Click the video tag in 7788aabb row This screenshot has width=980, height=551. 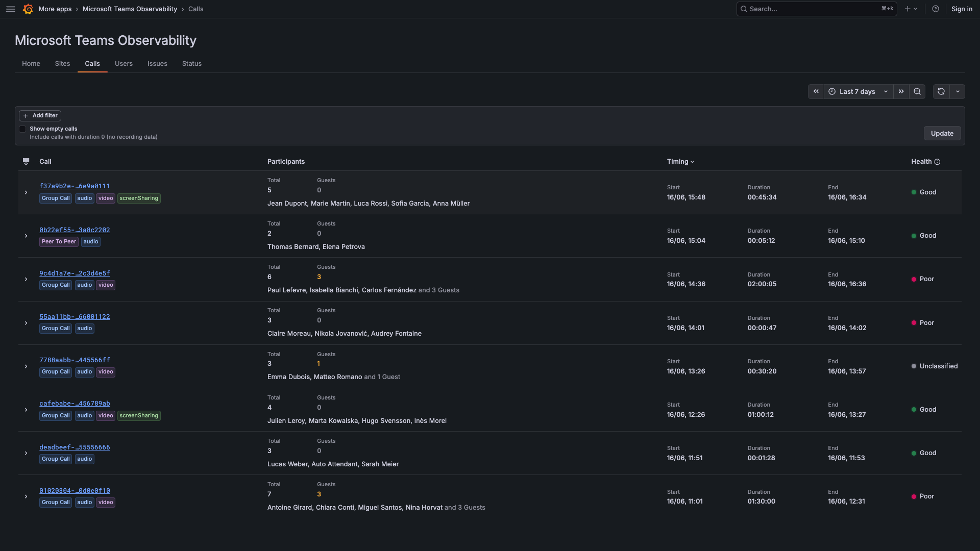click(106, 372)
